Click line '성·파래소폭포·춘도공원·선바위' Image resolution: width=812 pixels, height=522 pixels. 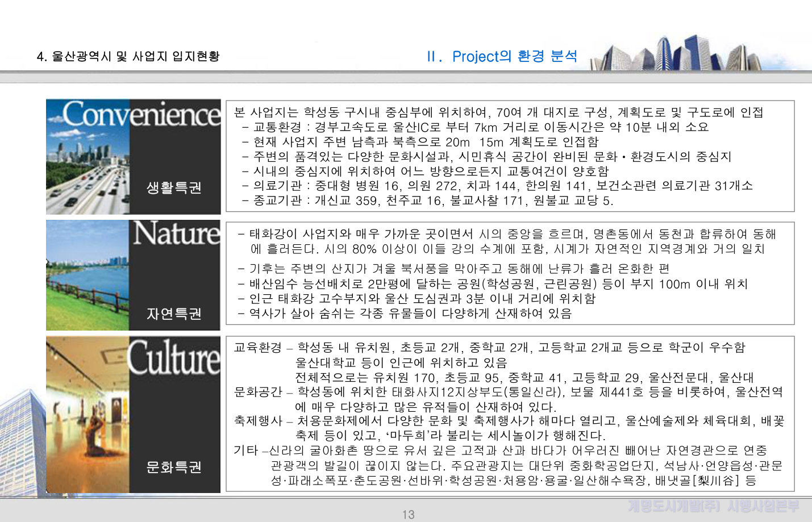tap(514, 481)
